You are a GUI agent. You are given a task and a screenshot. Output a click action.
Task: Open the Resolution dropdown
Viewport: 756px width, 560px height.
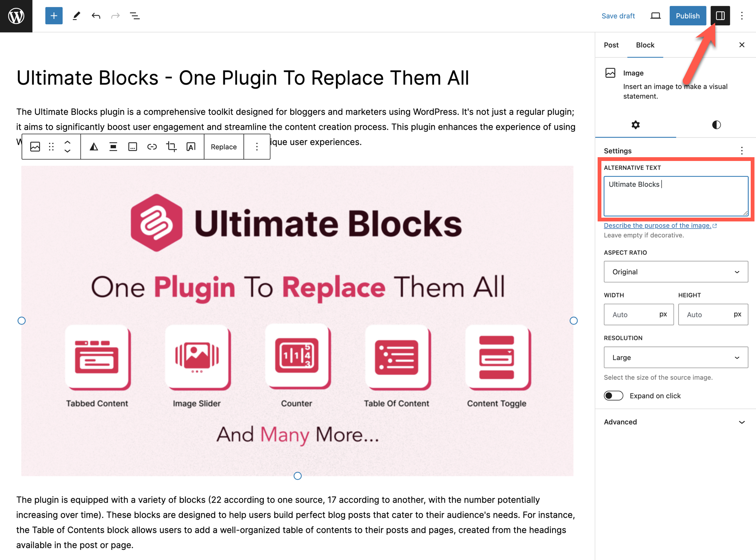[x=675, y=357]
